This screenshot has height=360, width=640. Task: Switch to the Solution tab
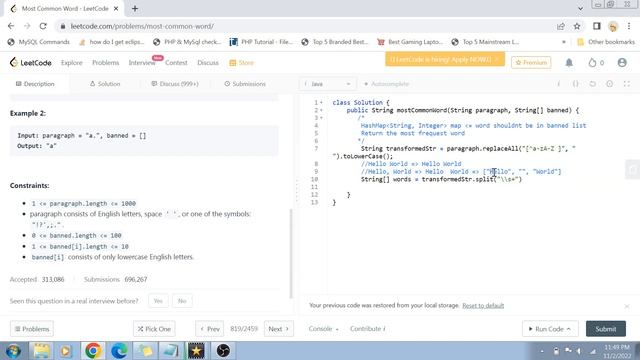pos(105,84)
